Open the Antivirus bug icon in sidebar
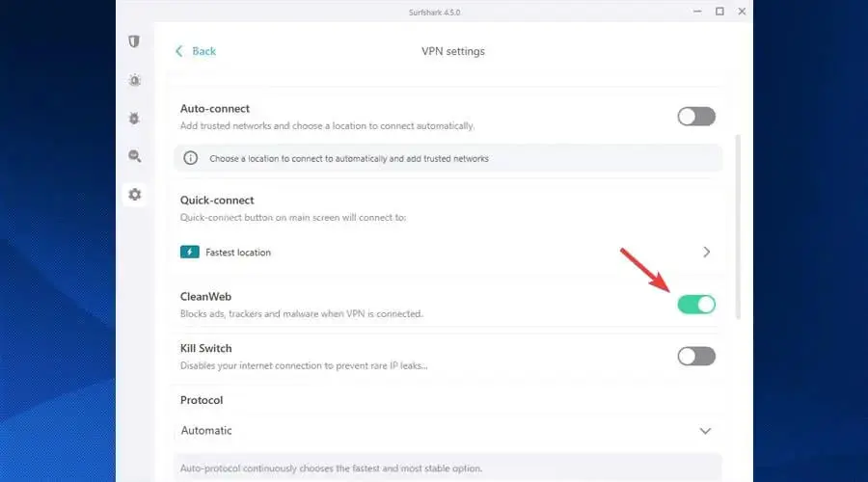 (134, 118)
